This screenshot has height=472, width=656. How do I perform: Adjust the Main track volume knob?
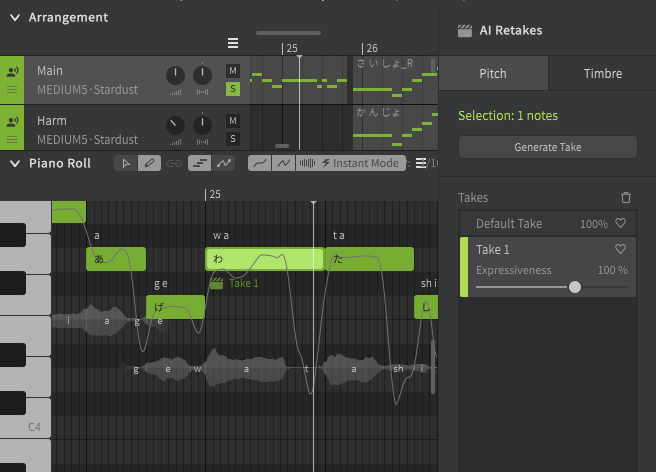pyautogui.click(x=175, y=75)
